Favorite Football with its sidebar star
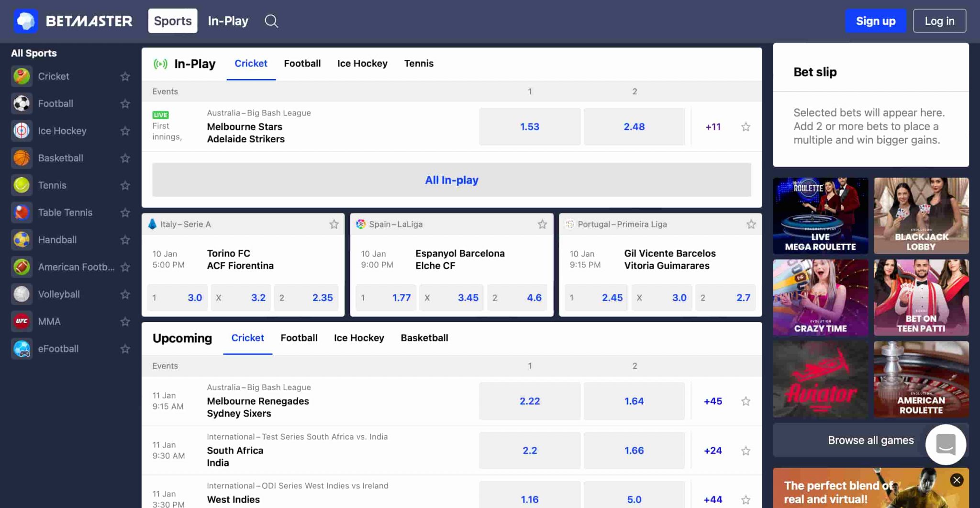This screenshot has height=508, width=980. (125, 104)
